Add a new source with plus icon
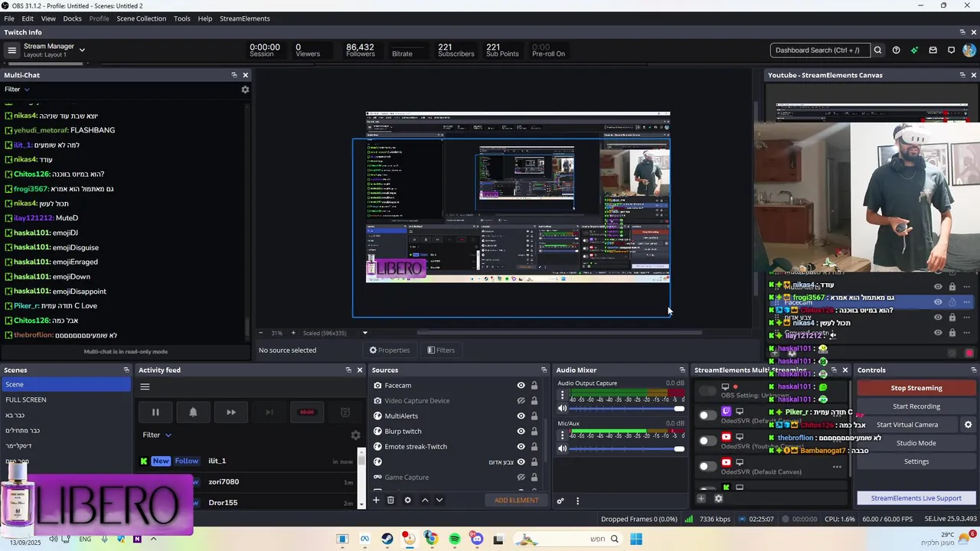 click(376, 500)
